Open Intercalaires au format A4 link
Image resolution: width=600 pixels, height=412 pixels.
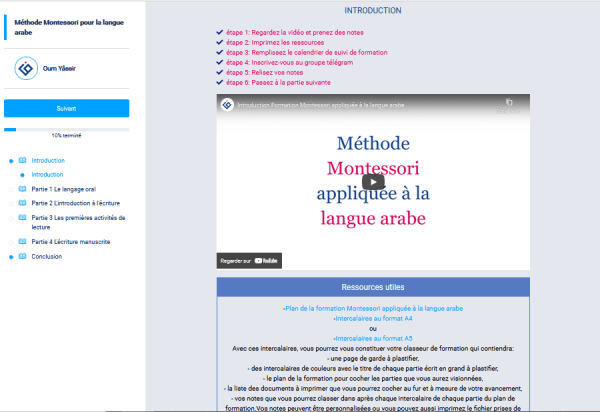tap(374, 318)
